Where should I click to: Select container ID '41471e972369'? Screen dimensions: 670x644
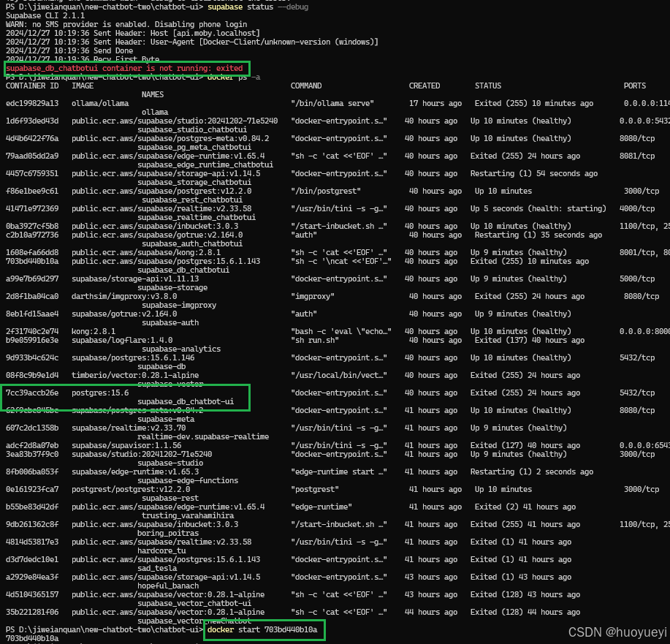pyautogui.click(x=32, y=208)
